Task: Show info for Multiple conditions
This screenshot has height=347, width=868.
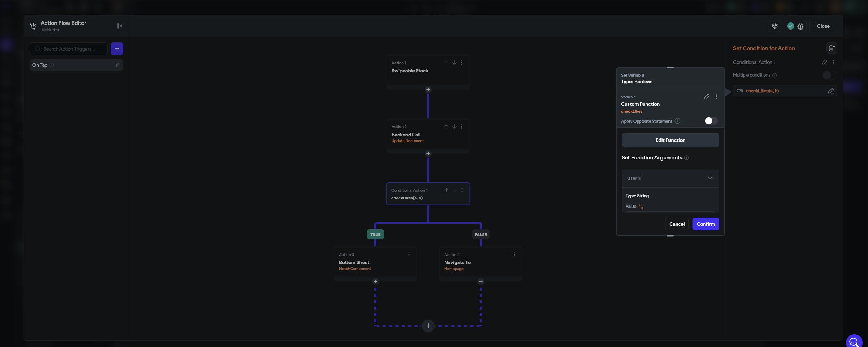Action: pyautogui.click(x=775, y=75)
